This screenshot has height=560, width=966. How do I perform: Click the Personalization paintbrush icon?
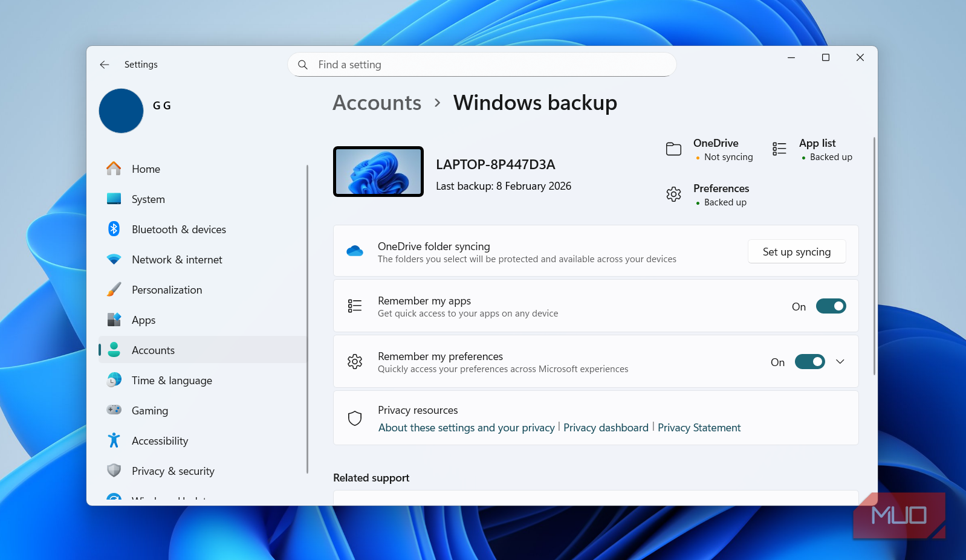(x=114, y=289)
